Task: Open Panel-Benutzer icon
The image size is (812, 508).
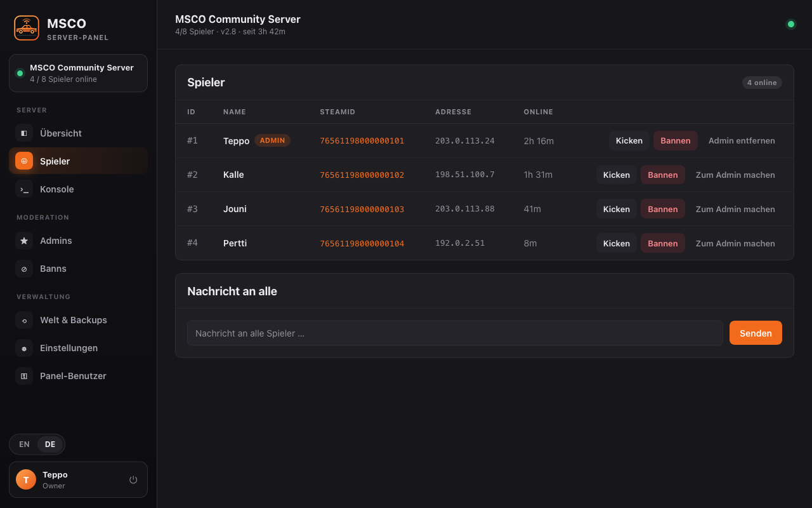Action: pos(24,376)
